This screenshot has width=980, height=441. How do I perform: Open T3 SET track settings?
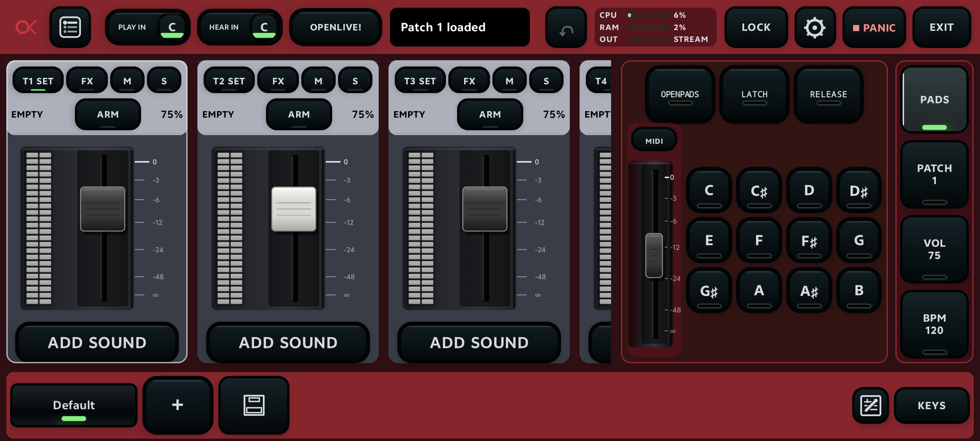coord(420,80)
